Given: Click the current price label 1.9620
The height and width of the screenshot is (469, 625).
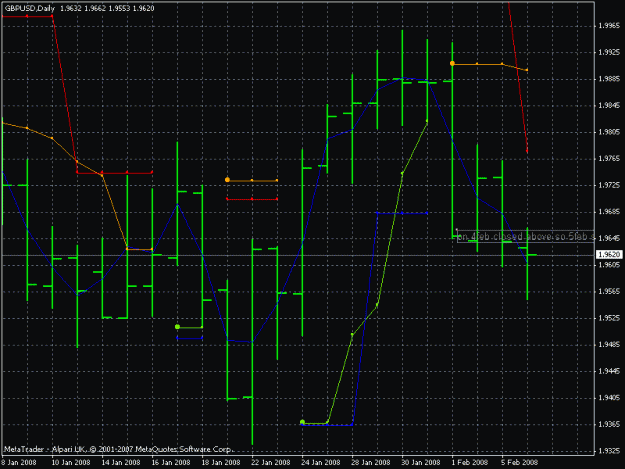Looking at the screenshot, I should 609,255.
